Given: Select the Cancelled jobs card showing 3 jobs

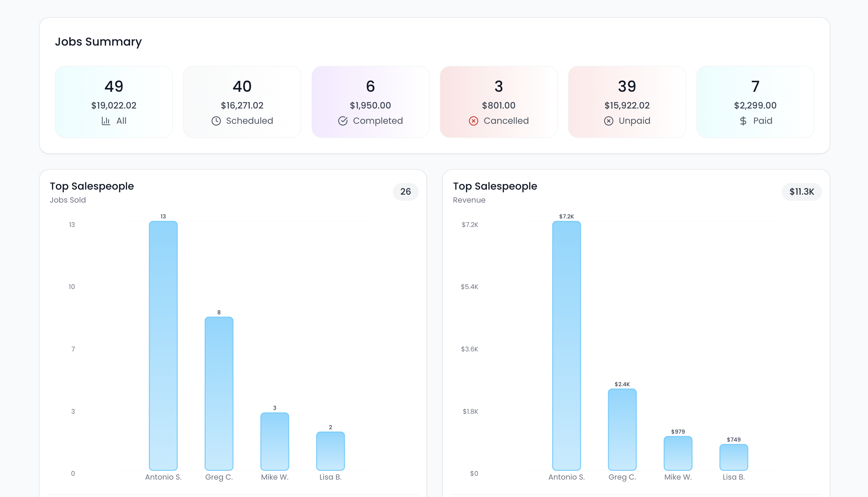Looking at the screenshot, I should pyautogui.click(x=499, y=102).
